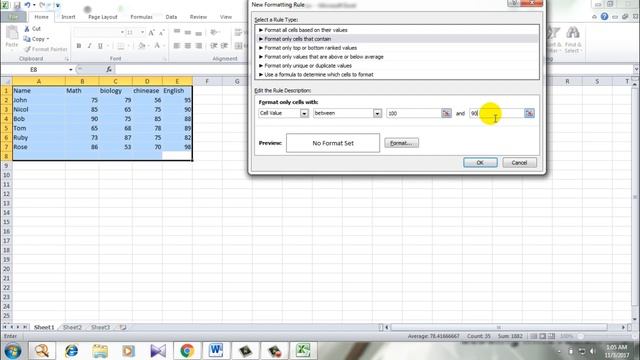Click the Top Align icon
640x360 pixels.
(177, 32)
